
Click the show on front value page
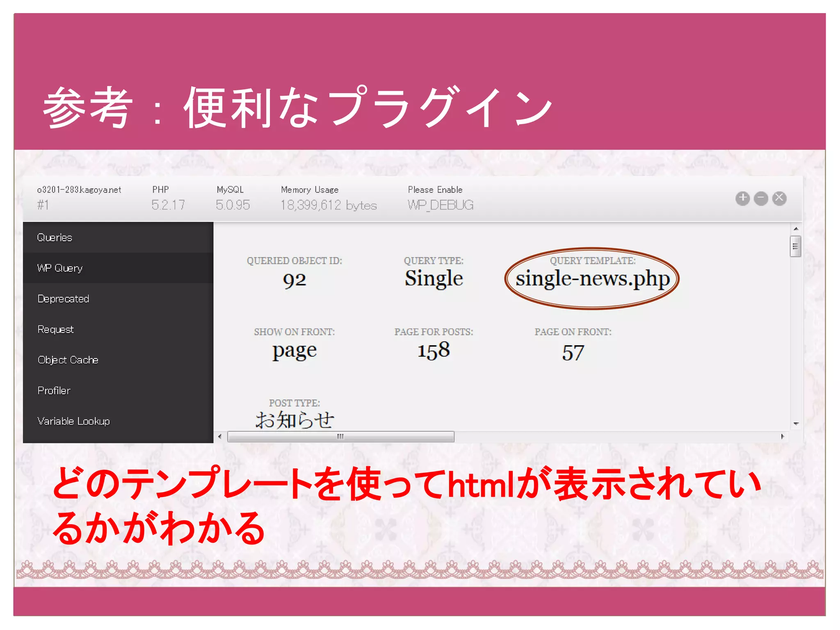pyautogui.click(x=294, y=352)
